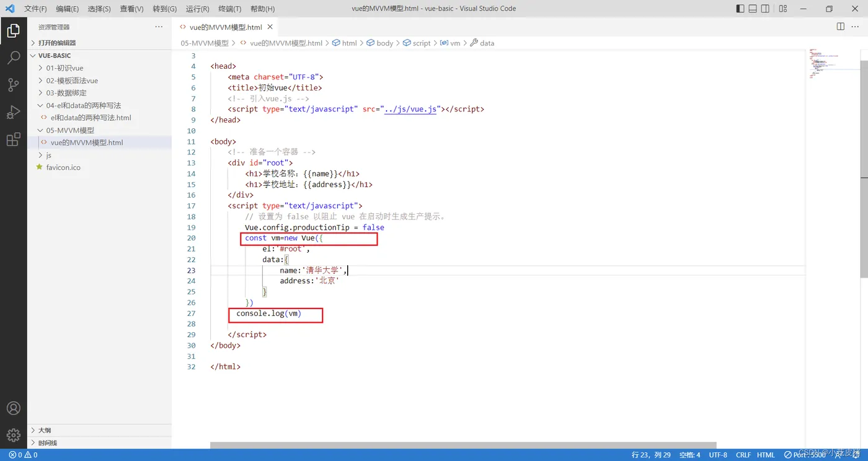Screen dimensions: 868x461
Task: Click the split editor right icon
Action: click(x=841, y=27)
